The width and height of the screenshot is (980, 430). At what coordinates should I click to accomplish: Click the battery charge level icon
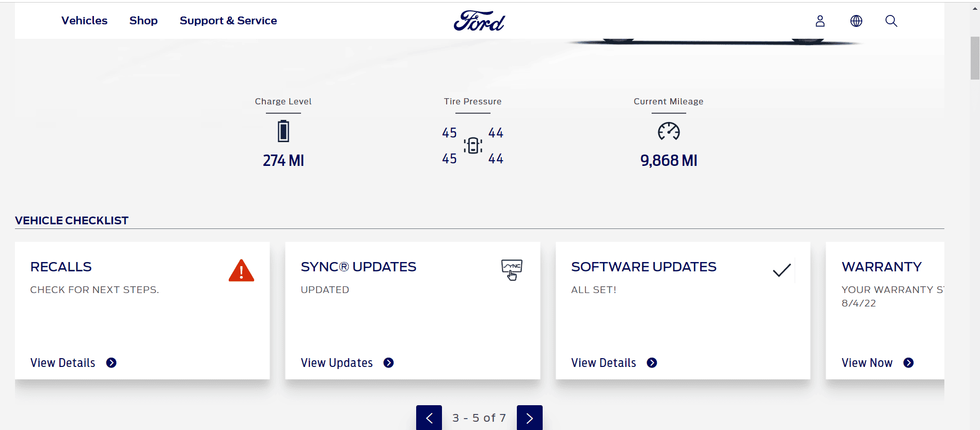click(x=283, y=131)
